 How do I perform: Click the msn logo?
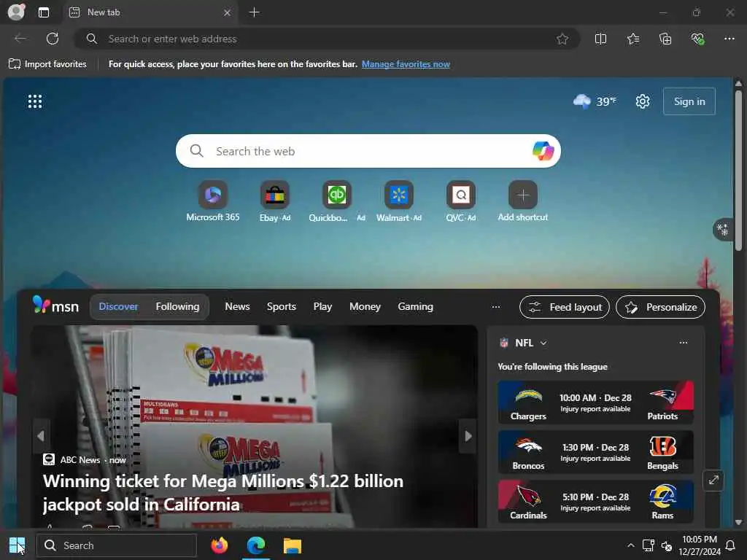55,306
